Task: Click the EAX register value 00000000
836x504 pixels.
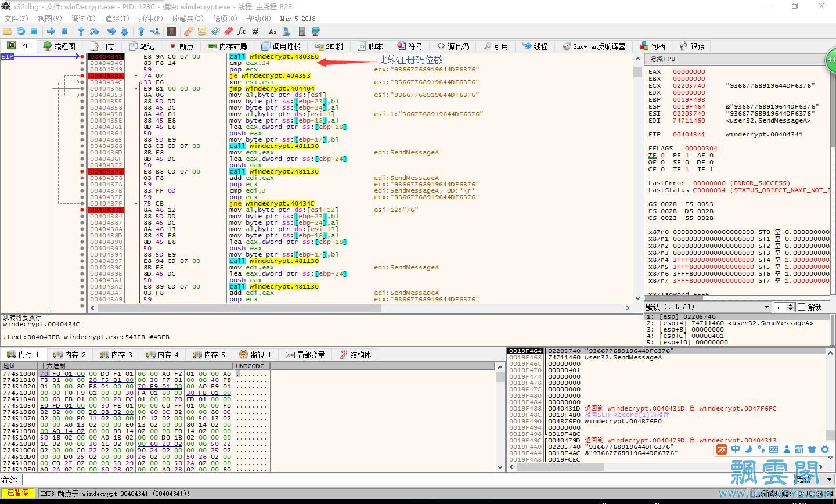Action: pos(689,72)
